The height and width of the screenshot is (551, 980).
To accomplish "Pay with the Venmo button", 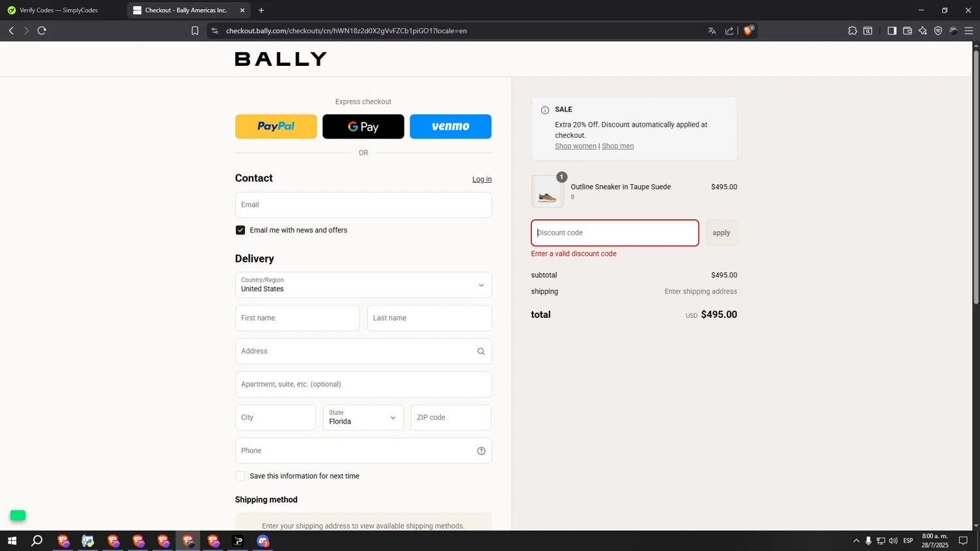I will (x=451, y=127).
